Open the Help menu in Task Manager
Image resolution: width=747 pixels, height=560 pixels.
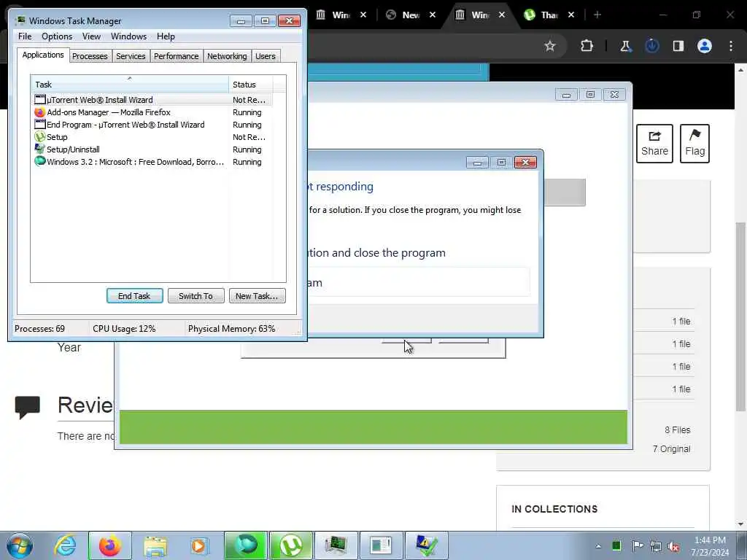166,36
